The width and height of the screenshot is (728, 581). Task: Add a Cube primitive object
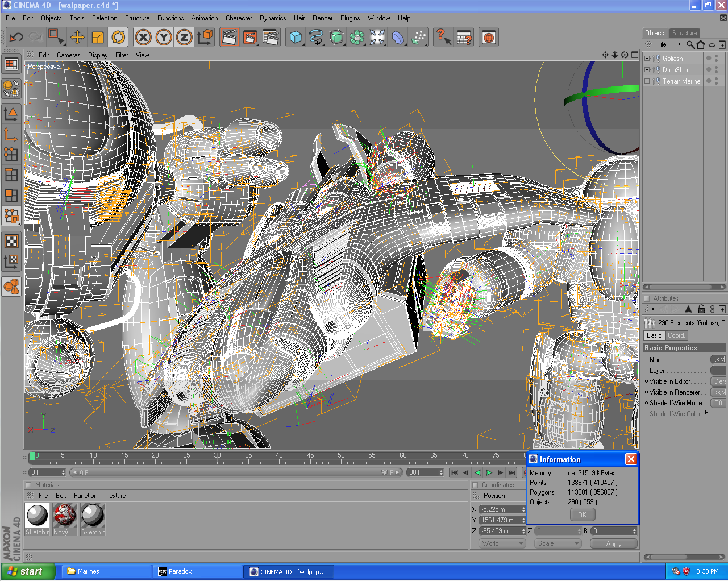[296, 38]
